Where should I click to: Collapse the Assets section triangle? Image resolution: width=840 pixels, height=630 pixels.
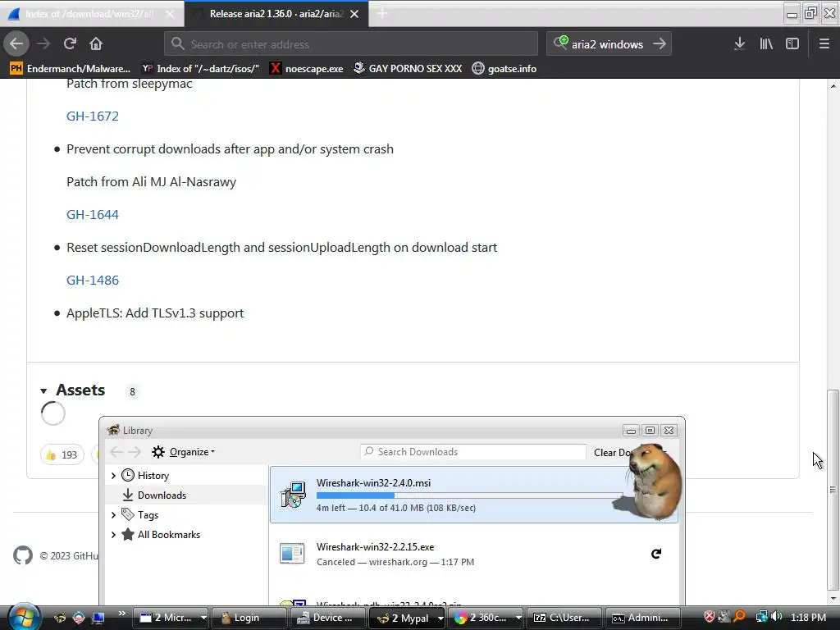coord(44,391)
